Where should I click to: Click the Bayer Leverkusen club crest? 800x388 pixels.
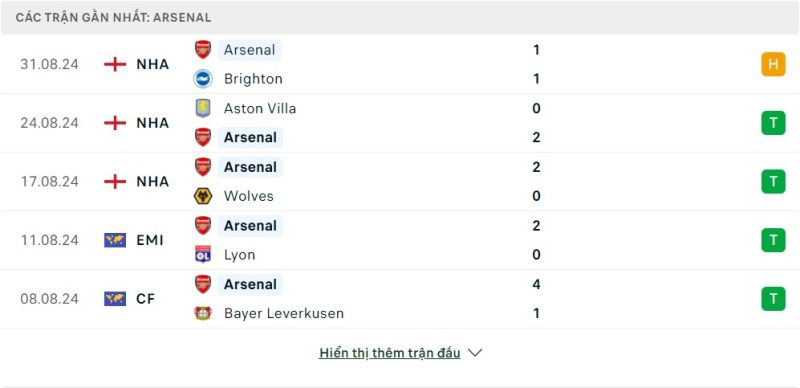coord(203,313)
